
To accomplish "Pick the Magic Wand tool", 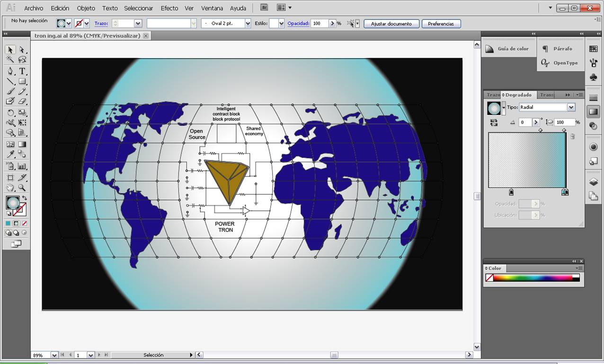I will (10, 60).
